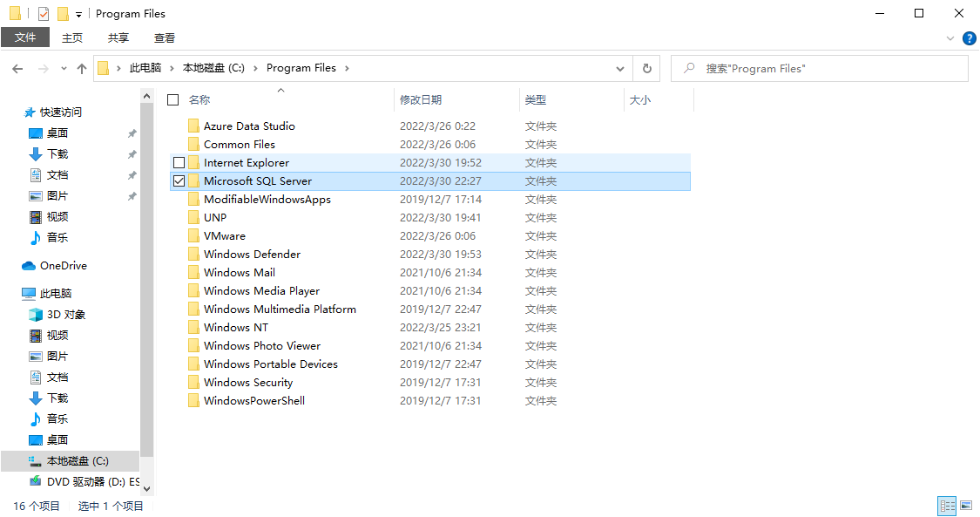980x517 pixels.
Task: Sort by 类型 column header
Action: (x=536, y=99)
